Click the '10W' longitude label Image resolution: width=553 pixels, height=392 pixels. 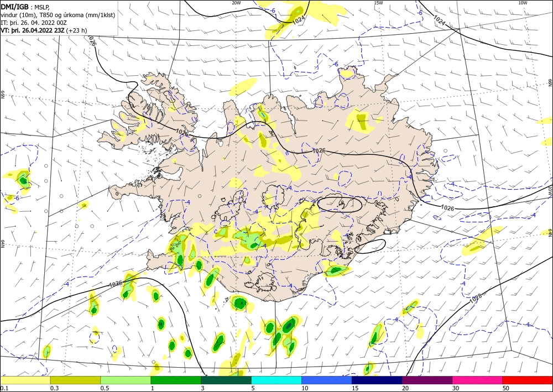pyautogui.click(x=523, y=3)
